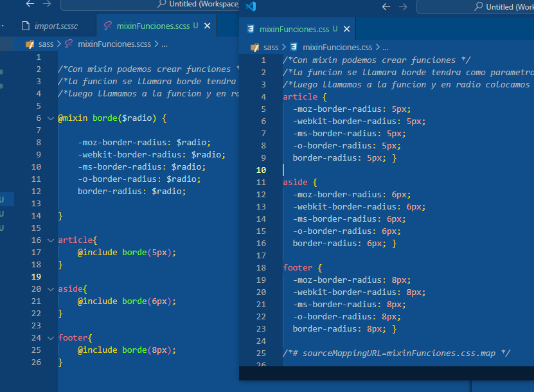This screenshot has width=534, height=392.
Task: Collapse the aside block at line 20
Action: click(x=51, y=289)
